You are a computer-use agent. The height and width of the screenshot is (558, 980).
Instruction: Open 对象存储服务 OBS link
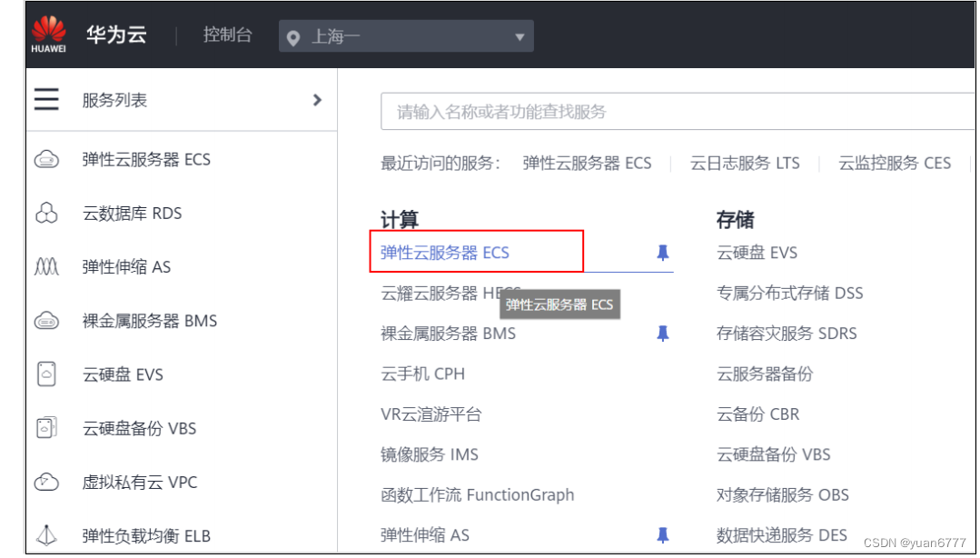click(x=783, y=494)
